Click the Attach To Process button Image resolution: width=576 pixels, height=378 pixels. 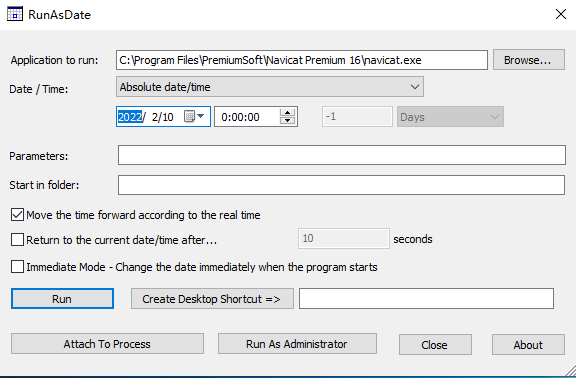(107, 344)
